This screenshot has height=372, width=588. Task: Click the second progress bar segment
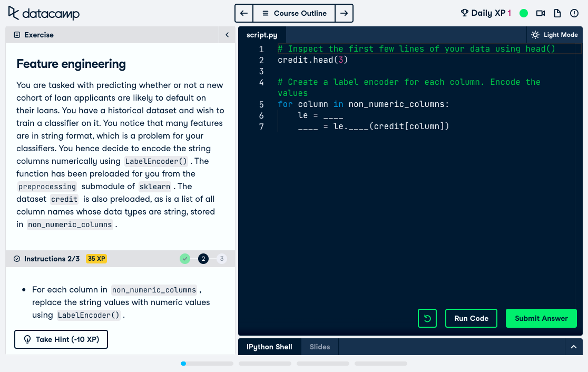265,364
